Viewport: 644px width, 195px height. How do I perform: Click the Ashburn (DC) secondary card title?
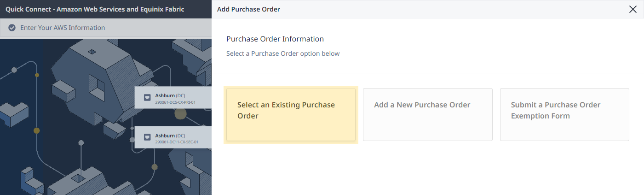point(170,136)
